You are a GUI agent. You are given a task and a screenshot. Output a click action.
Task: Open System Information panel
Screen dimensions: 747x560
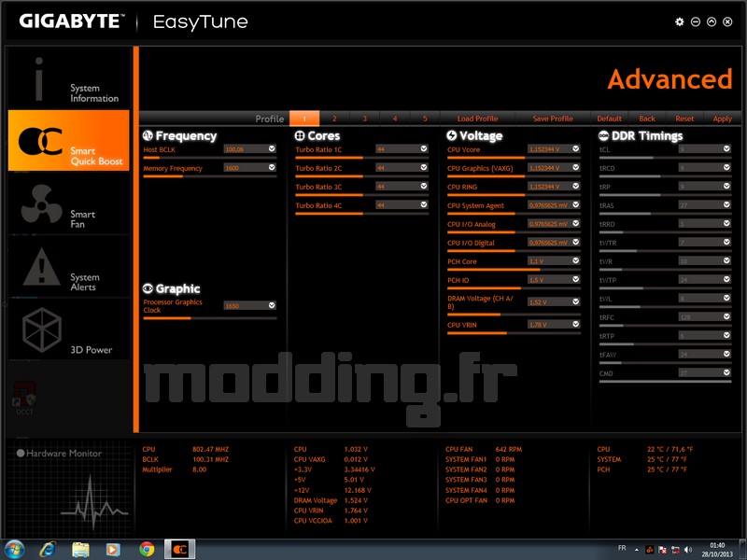(68, 78)
